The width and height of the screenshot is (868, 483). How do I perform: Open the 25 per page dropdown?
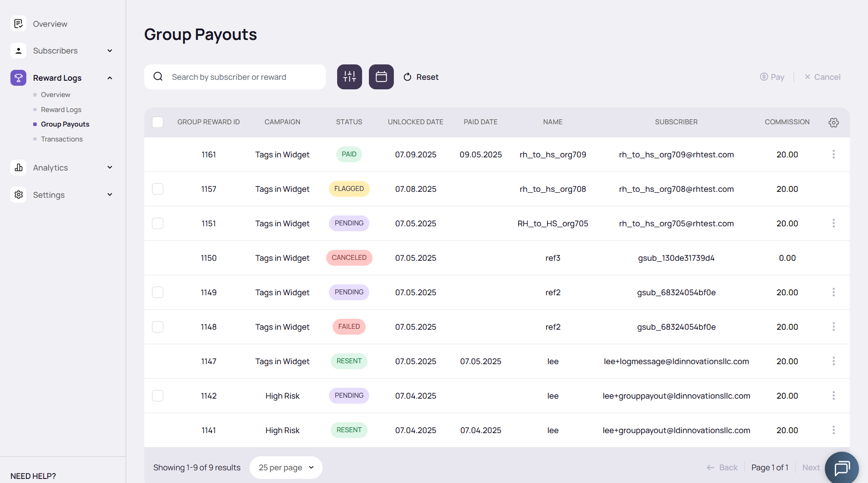tap(286, 468)
